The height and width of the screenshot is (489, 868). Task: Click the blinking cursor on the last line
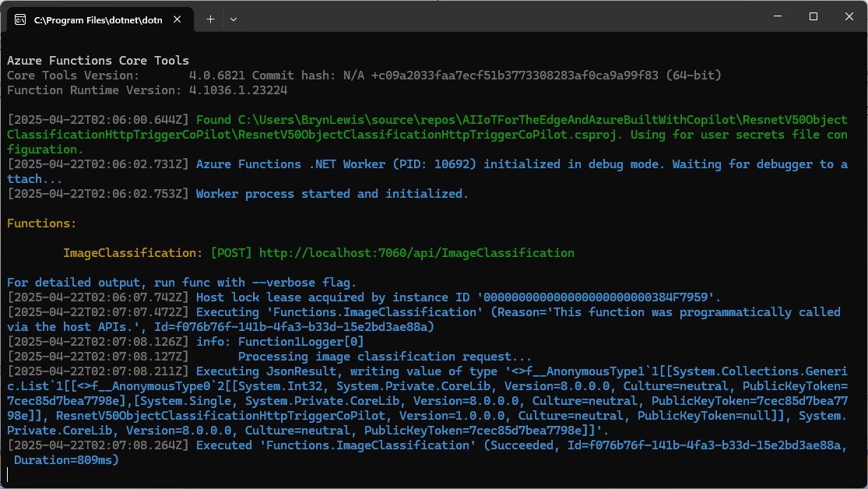tap(9, 475)
